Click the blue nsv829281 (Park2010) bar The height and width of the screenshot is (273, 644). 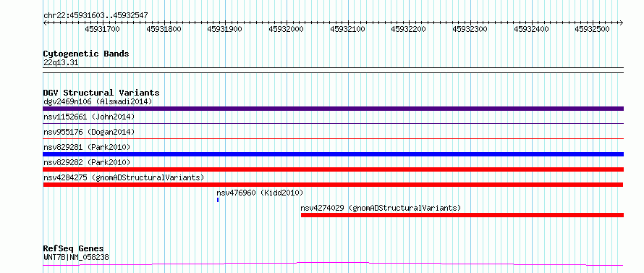[333, 154]
